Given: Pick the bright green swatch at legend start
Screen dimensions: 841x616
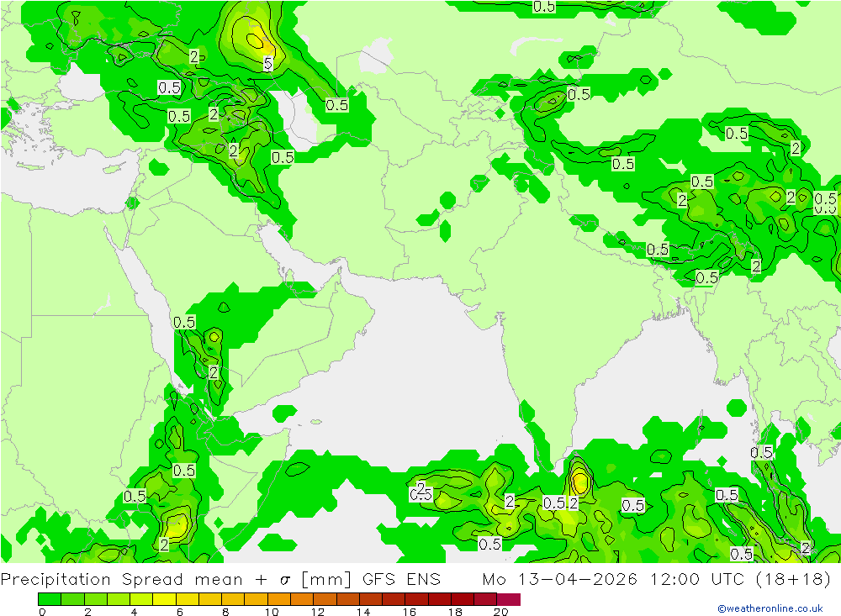Looking at the screenshot, I should click(50, 599).
